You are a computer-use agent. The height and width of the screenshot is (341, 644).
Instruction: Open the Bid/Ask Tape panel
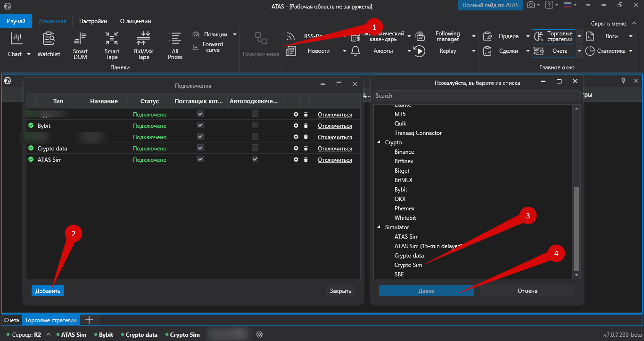tap(143, 46)
